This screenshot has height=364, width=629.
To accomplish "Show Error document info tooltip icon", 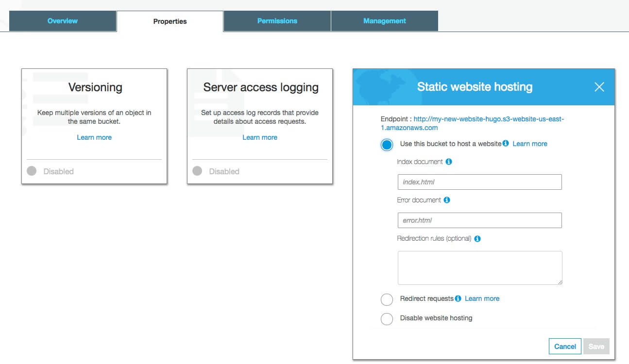I will [x=447, y=200].
